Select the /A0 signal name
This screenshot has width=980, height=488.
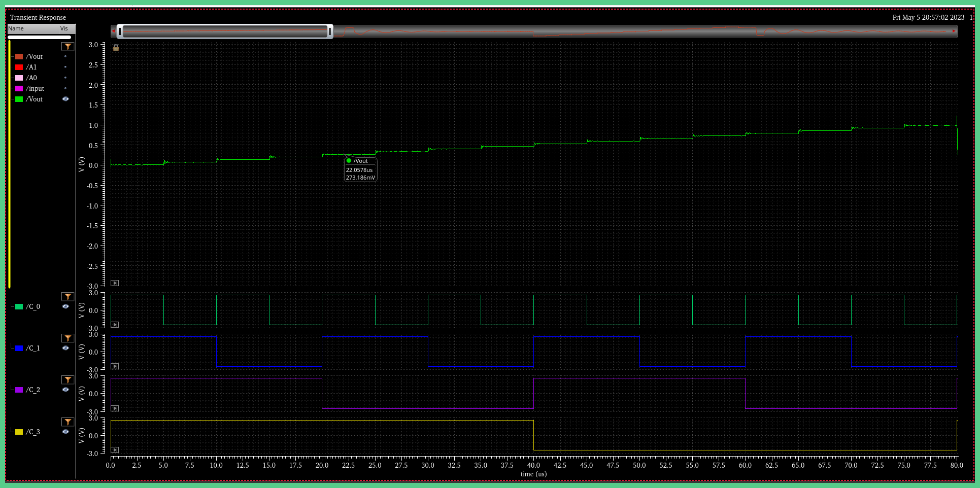[x=31, y=78]
